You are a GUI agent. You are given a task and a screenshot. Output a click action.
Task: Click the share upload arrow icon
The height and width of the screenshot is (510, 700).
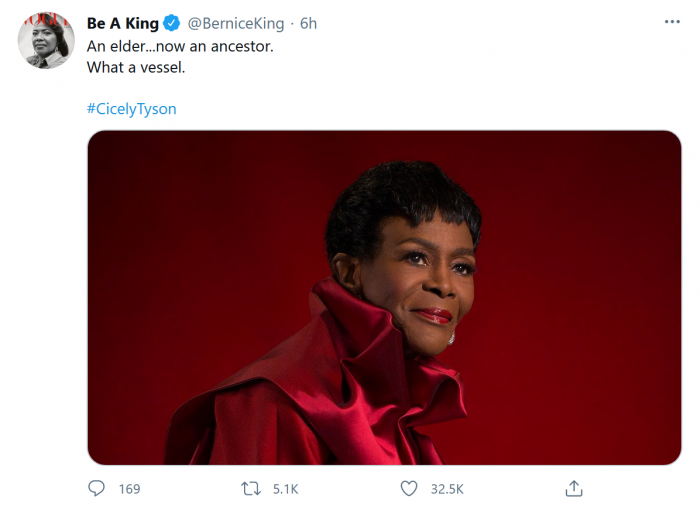pyautogui.click(x=573, y=489)
